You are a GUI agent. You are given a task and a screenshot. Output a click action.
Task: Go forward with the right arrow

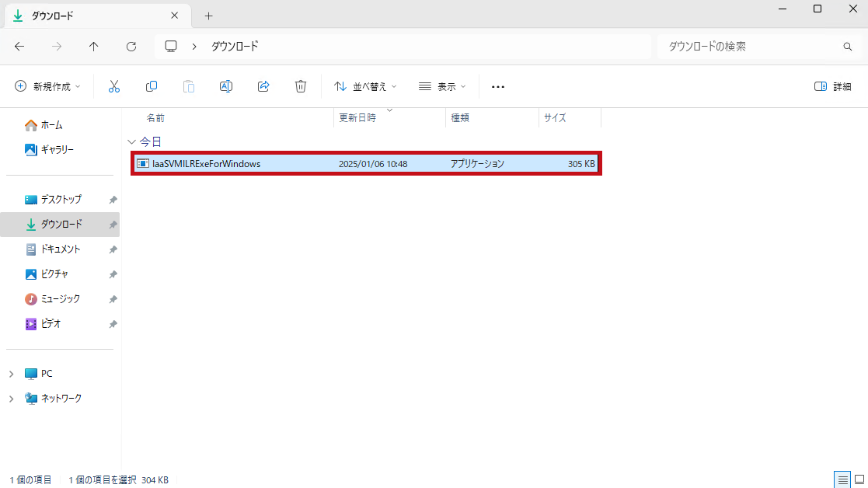coord(57,47)
